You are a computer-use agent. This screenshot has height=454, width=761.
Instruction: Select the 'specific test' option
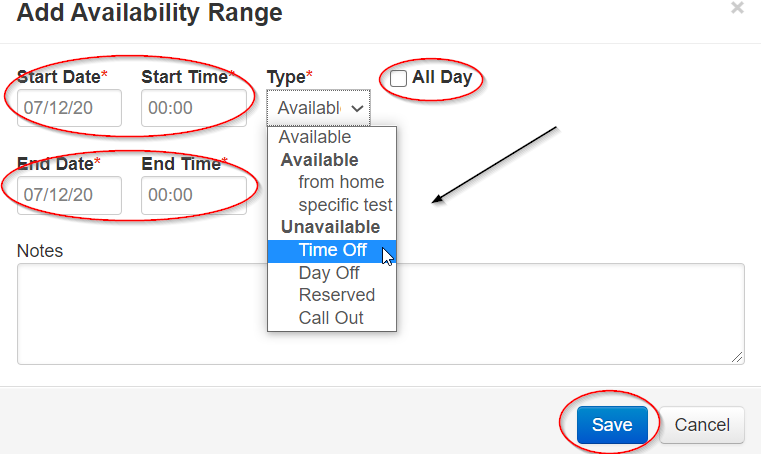click(x=345, y=205)
